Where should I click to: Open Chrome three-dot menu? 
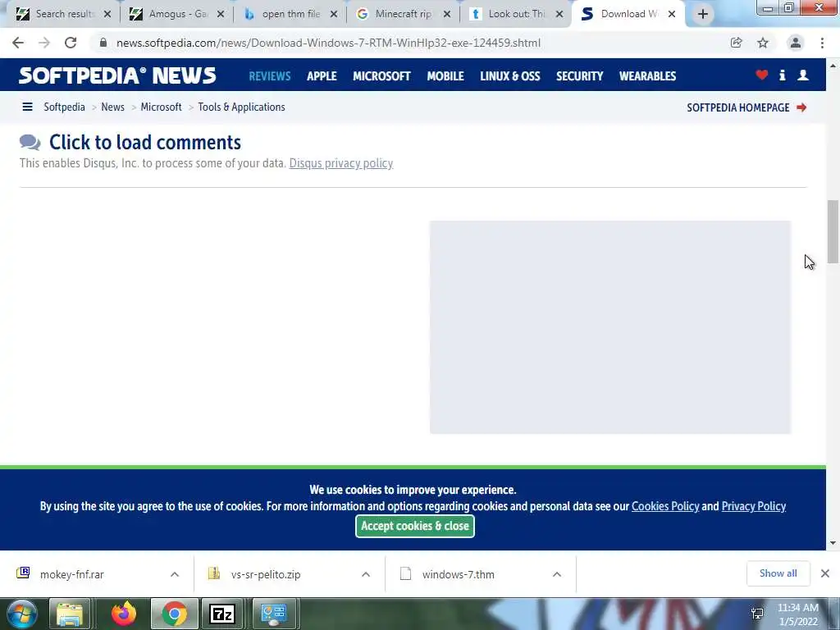click(822, 43)
